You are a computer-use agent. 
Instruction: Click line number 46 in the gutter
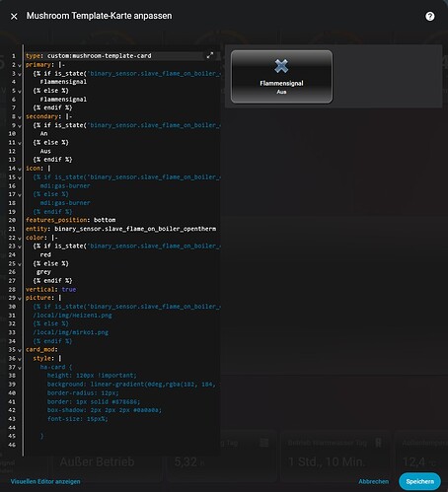pyautogui.click(x=12, y=445)
